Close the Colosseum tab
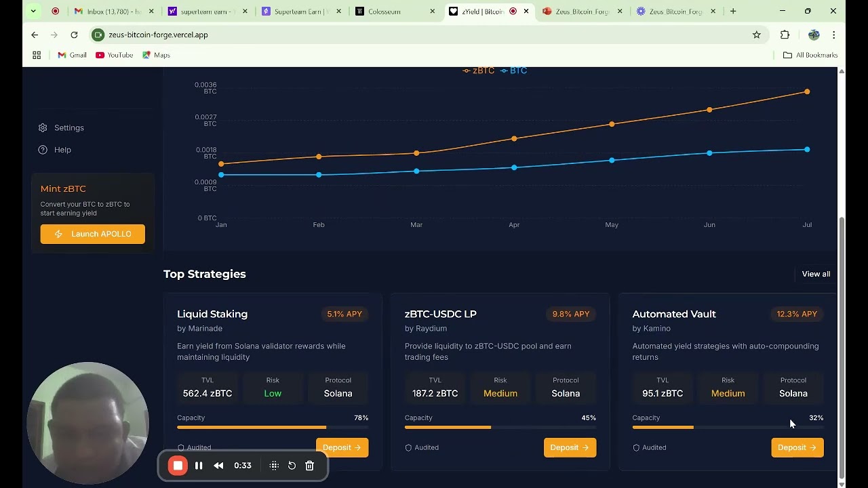868x488 pixels. pyautogui.click(x=433, y=12)
